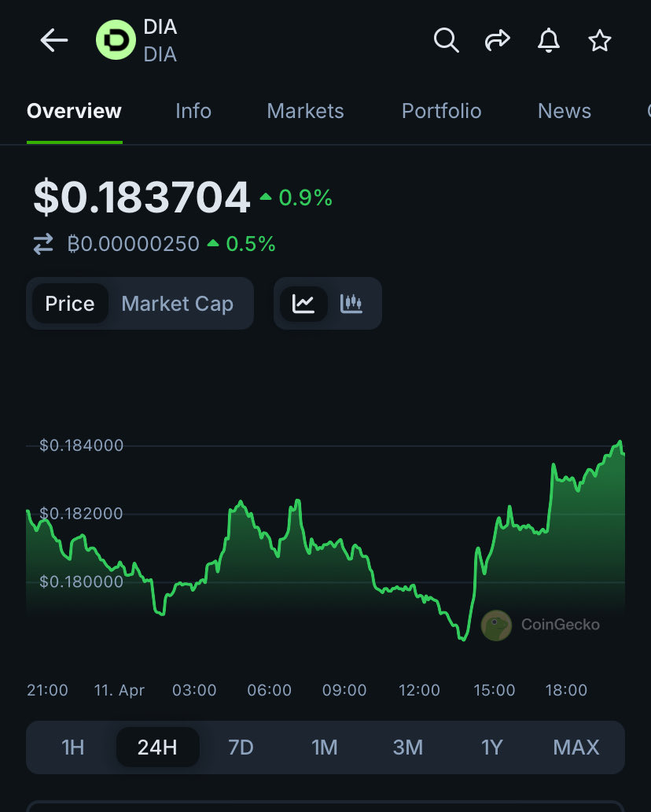Select the 1H time range
651x812 pixels.
pyautogui.click(x=73, y=747)
